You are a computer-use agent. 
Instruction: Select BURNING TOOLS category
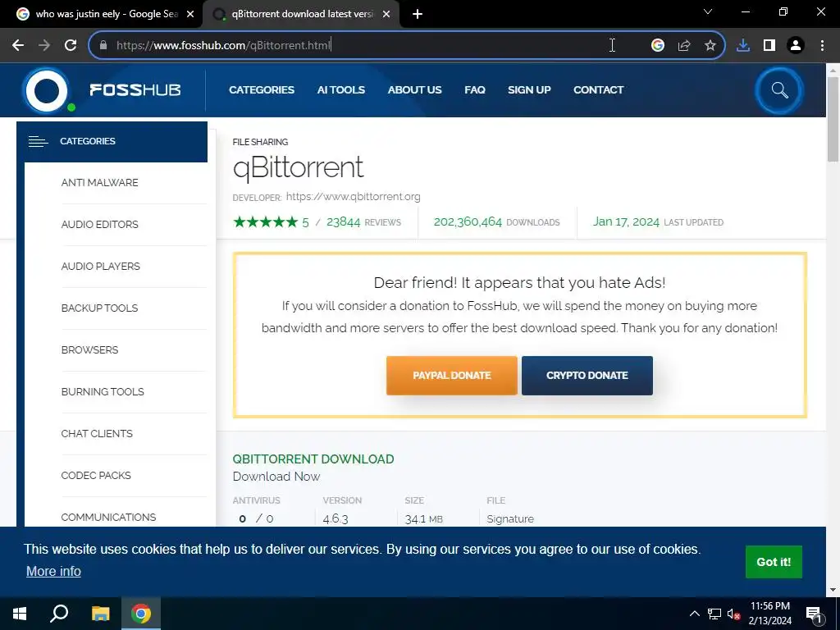[x=103, y=391]
